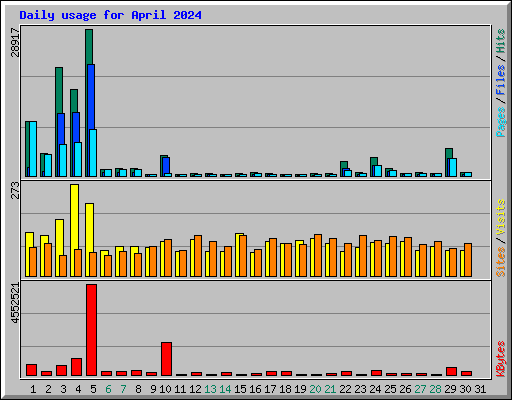
Task: Click the 'Daily usage for April 2024' title
Action: pyautogui.click(x=110, y=15)
